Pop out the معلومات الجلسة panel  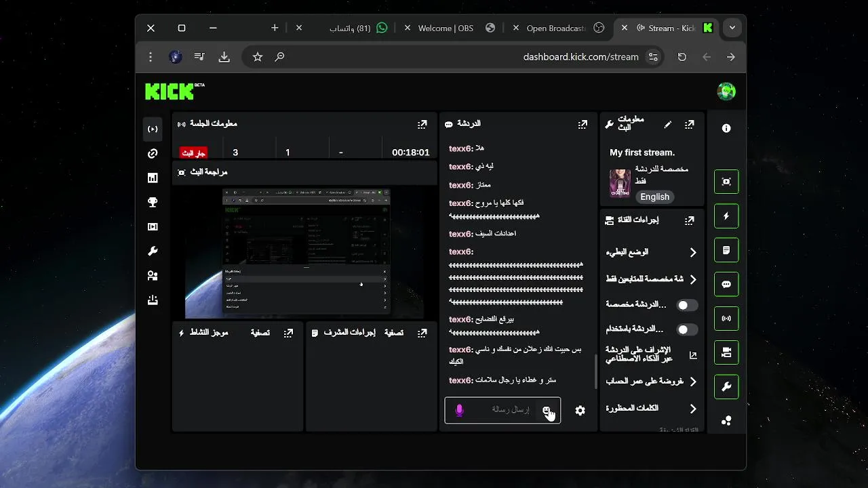click(x=422, y=124)
